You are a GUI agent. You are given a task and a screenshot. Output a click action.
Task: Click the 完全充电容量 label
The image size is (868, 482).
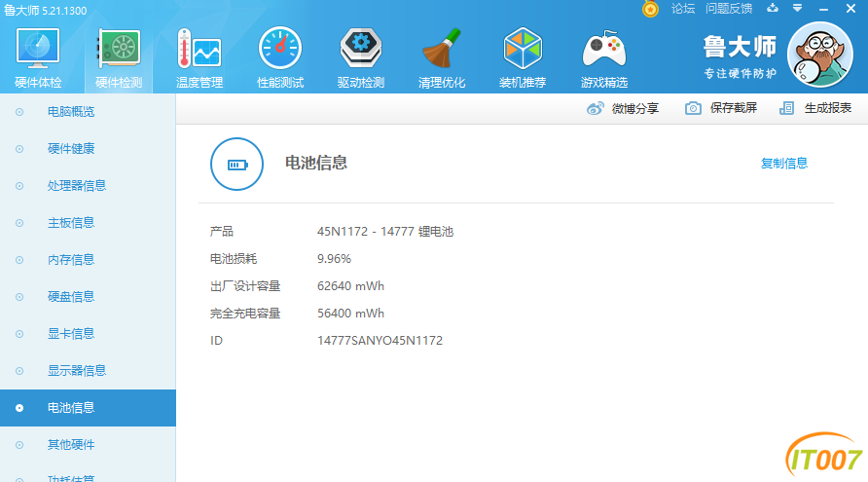[x=245, y=313]
